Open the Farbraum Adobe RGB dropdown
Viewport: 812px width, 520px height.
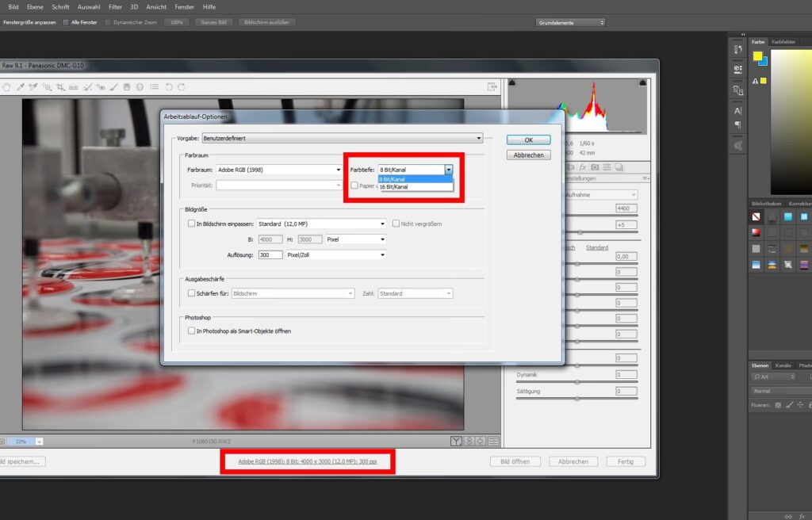point(278,170)
